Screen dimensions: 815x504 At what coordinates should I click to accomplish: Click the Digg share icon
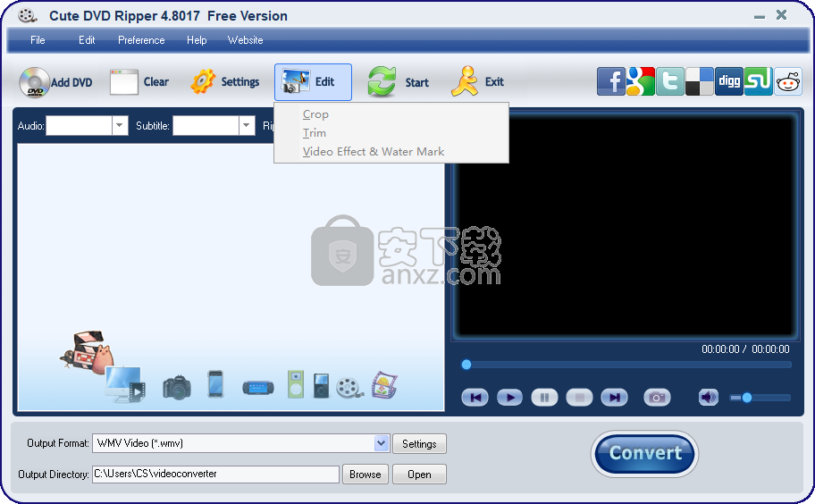click(728, 81)
